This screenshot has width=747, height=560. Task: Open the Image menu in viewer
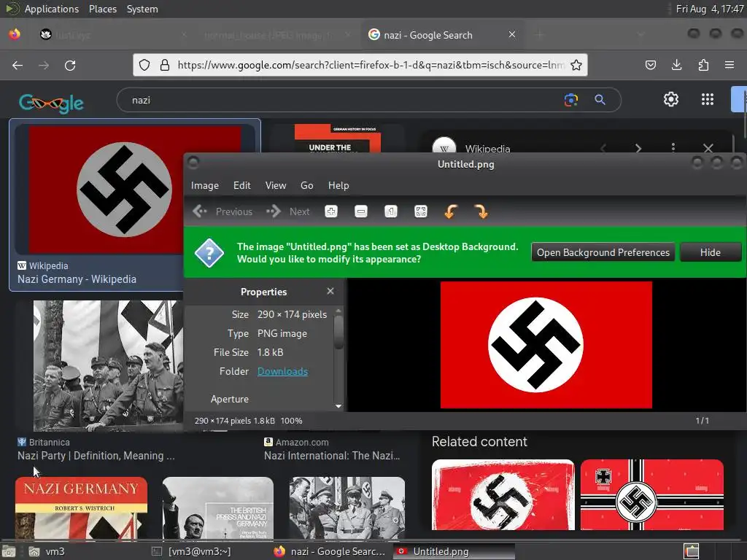click(205, 185)
